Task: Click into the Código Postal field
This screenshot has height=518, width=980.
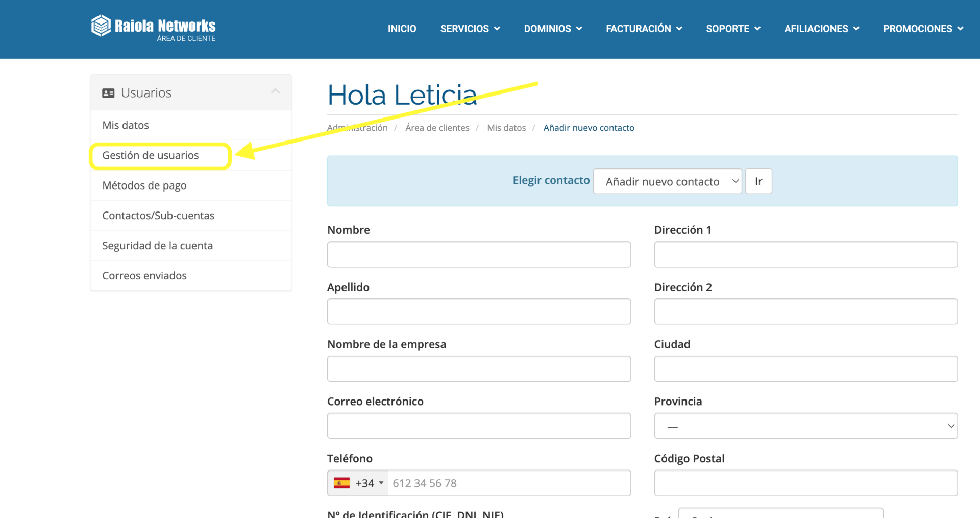Action: [805, 483]
